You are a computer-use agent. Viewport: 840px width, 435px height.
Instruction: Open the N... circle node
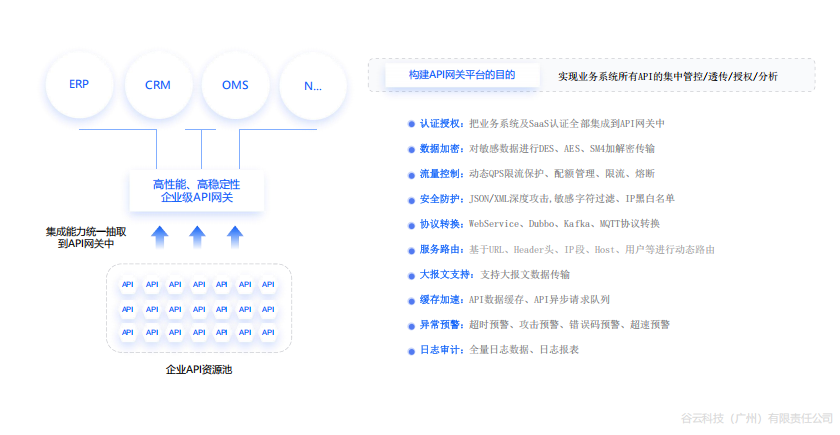[x=313, y=85]
